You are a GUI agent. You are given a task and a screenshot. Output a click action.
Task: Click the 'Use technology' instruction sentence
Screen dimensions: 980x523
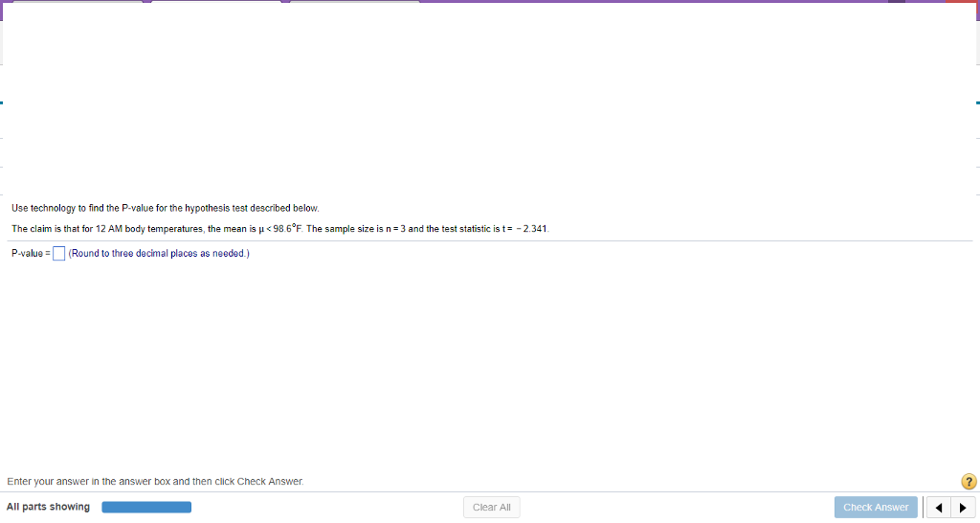point(165,208)
